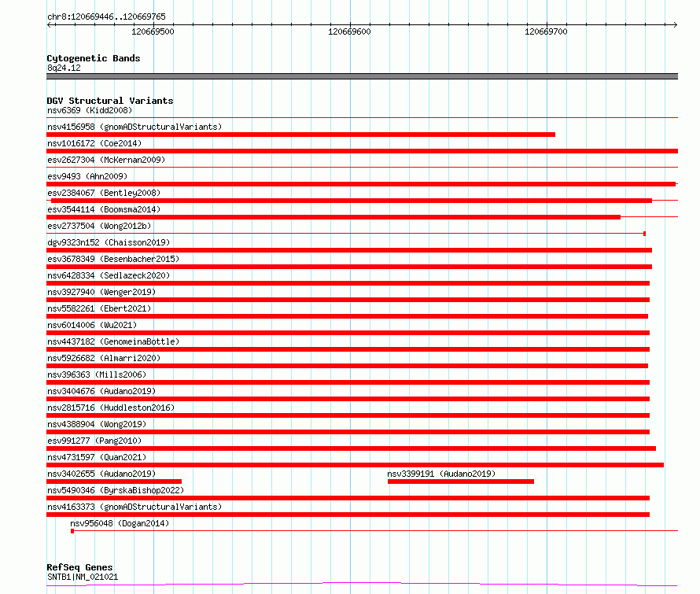This screenshot has width=700, height=594.
Task: Open variant nsv6428334 (Sedlazeck2020)
Action: 109,275
